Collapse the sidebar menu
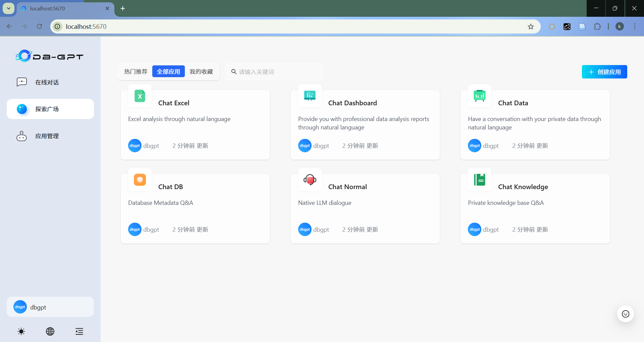 [79, 332]
